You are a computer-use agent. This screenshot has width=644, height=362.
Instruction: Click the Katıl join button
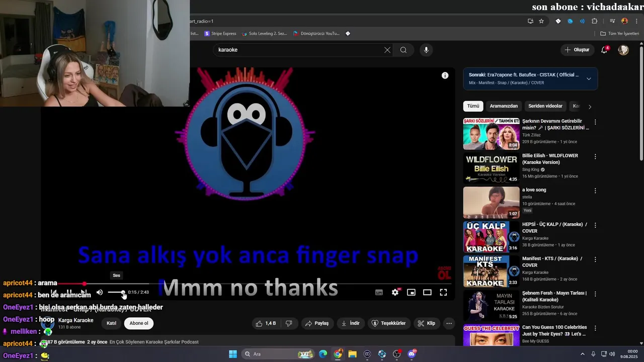point(111,323)
